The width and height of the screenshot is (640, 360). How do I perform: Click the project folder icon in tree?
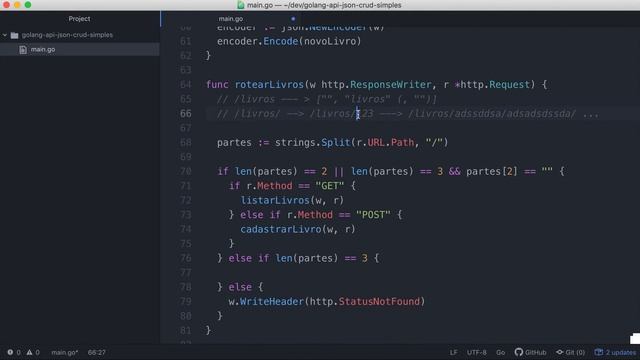click(x=14, y=35)
